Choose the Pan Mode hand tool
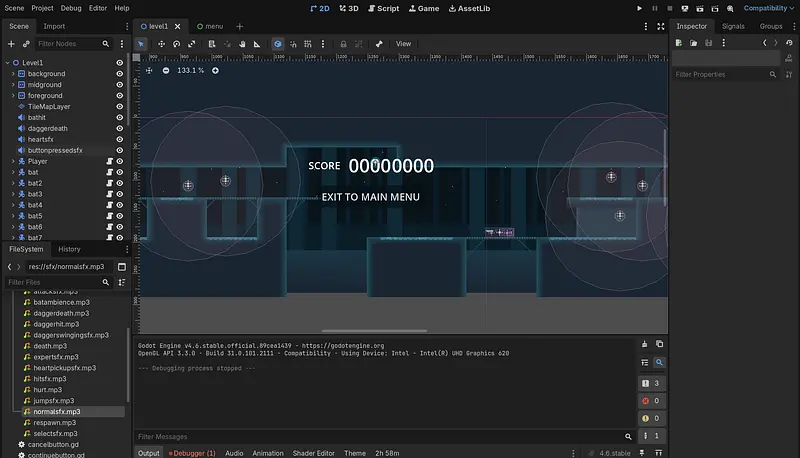Viewport: 800px width, 458px height. (242, 44)
